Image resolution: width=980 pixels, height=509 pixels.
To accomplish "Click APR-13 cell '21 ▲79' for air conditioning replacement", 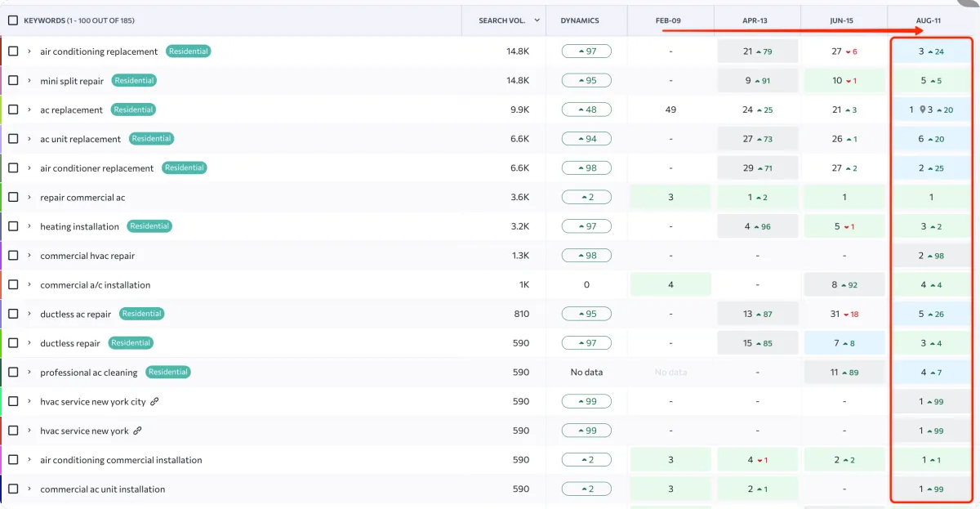I will click(x=758, y=51).
